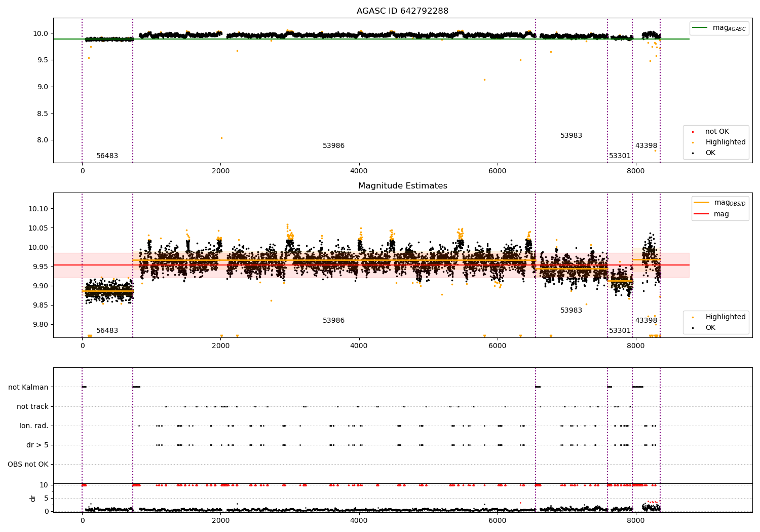Image resolution: width=760 pixels, height=532 pixels.
Task: Select the mag OBSID legend entry
Action: point(720,203)
